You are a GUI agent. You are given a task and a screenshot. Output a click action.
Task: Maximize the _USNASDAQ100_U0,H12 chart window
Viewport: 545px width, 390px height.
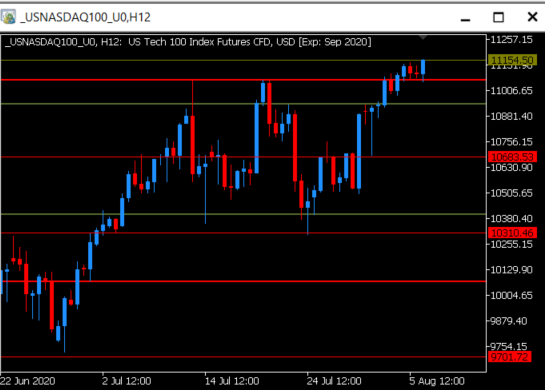click(x=498, y=17)
